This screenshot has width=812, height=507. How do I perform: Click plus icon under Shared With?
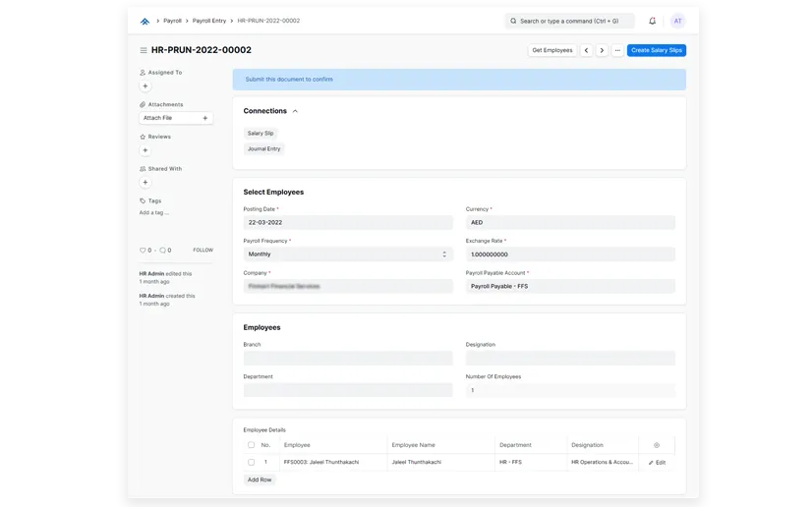[145, 183]
